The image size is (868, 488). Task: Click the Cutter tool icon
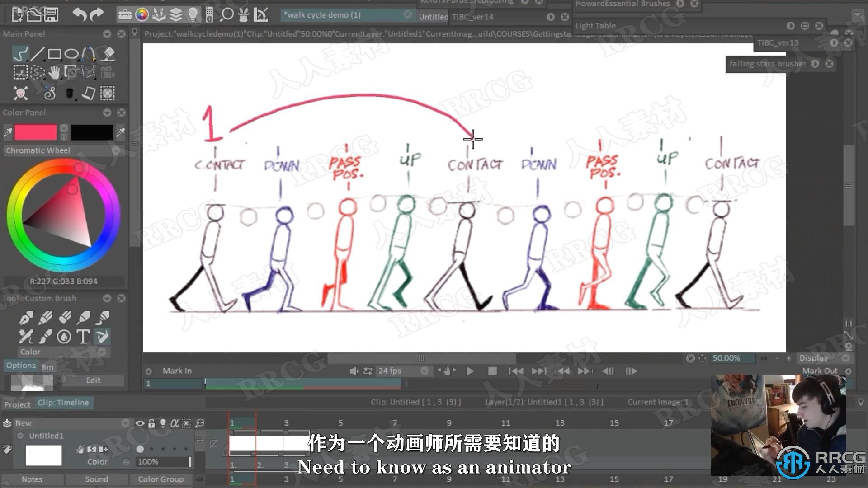click(18, 73)
